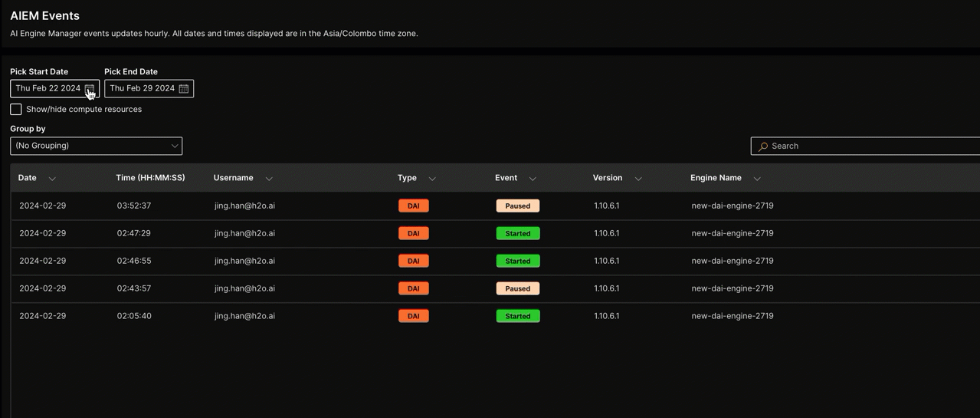Open the Type column chevron menu
Screen dimensions: 980x418
click(x=432, y=179)
